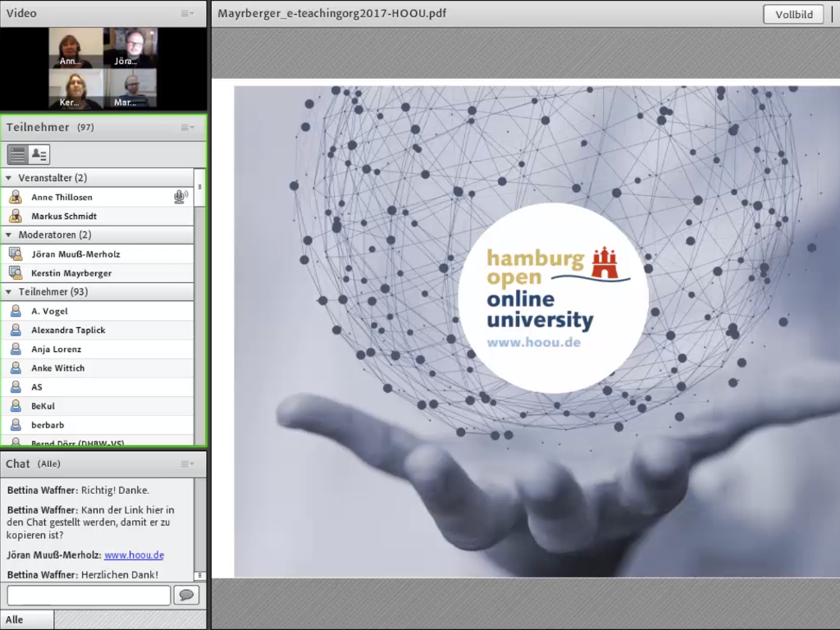Viewport: 840px width, 630px height.
Task: Select participant name Jöran Muuß-Merholz
Action: point(75,254)
